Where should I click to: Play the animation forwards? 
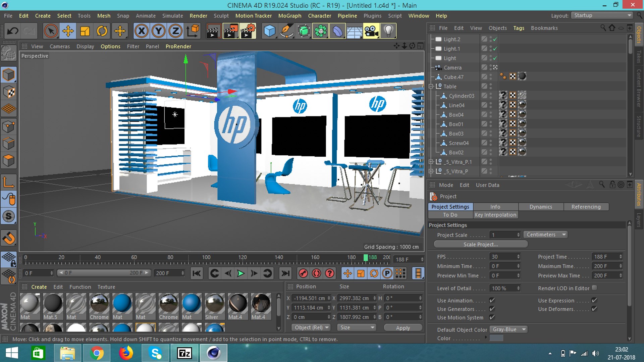(240, 273)
